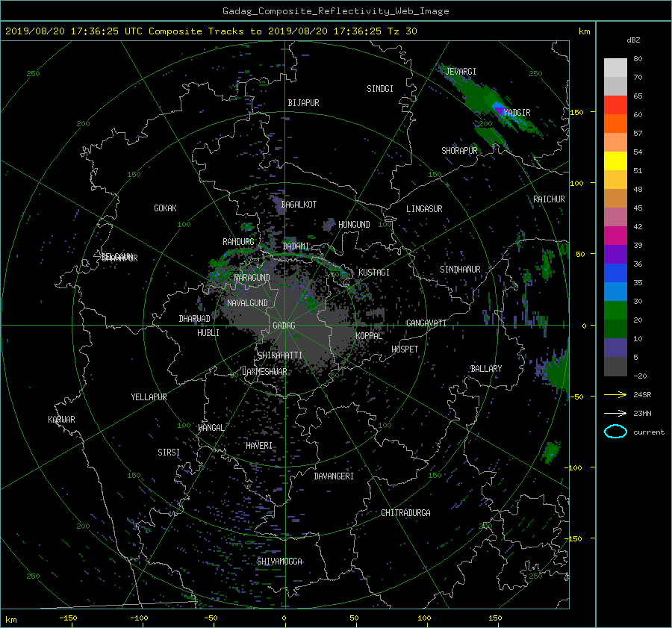Screen dimensions: 672x628
Task: Click the HUBLI city label
Action: click(208, 333)
